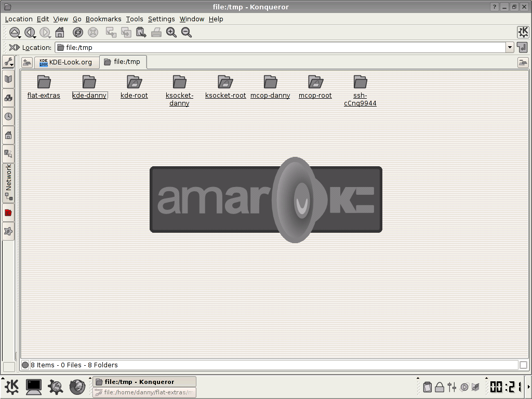
Task: Clear the Location bar with the X arrow icon
Action: [x=14, y=47]
